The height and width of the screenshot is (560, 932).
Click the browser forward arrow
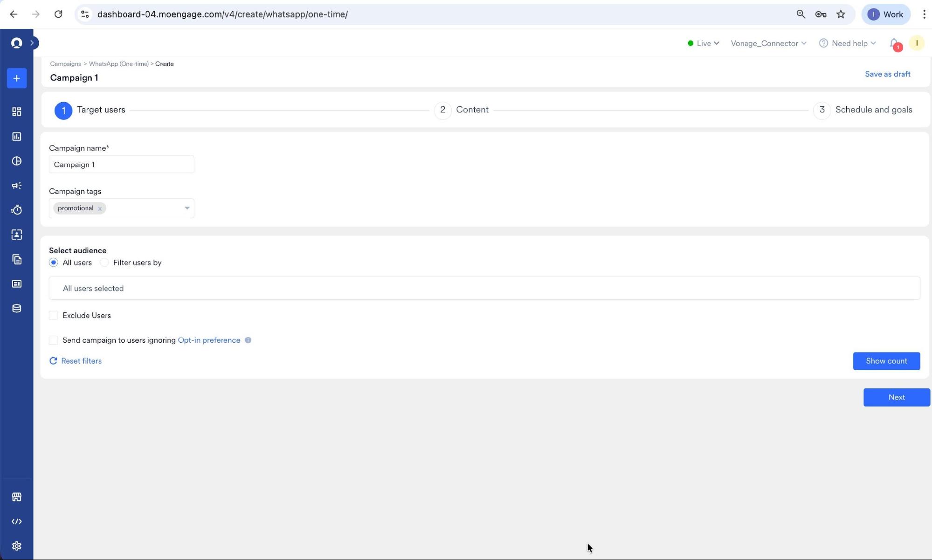[36, 14]
